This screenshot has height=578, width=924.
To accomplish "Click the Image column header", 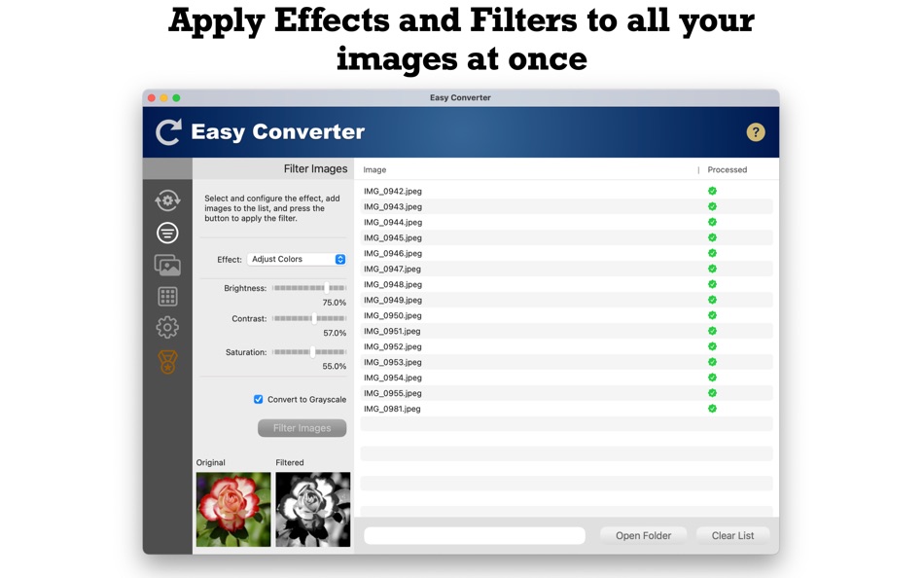I will 374,170.
